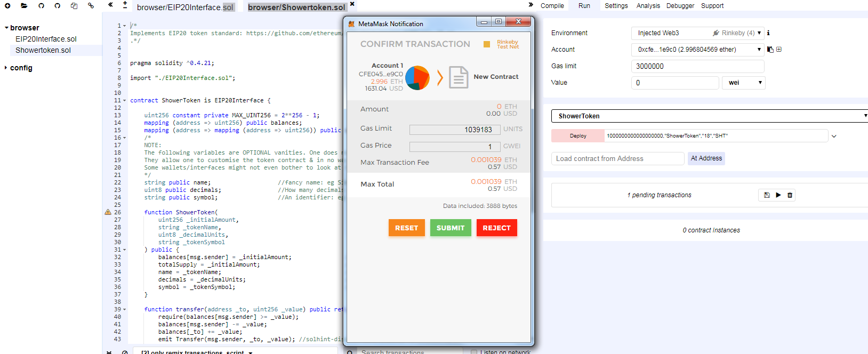
Task: Click the environment info icon
Action: 768,33
